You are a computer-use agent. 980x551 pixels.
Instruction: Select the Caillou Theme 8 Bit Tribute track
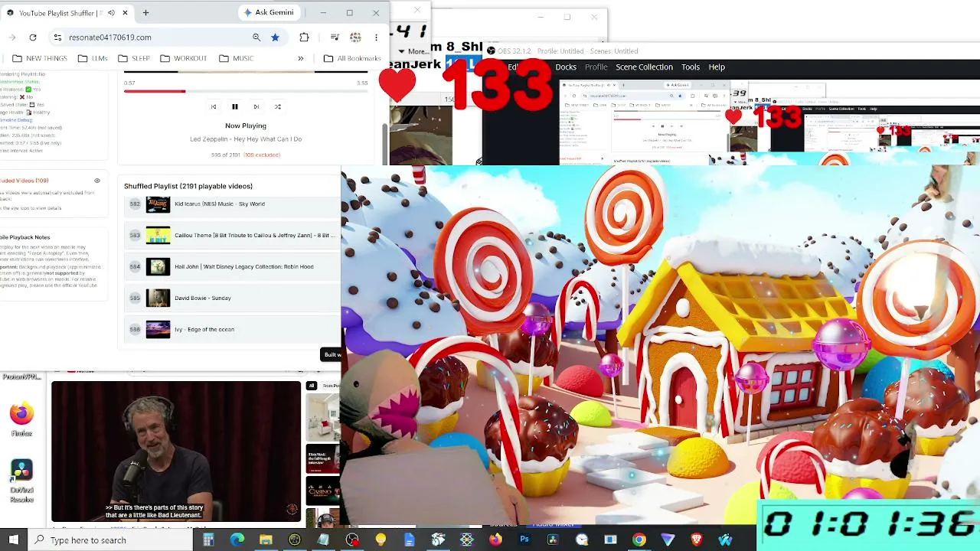pos(232,235)
